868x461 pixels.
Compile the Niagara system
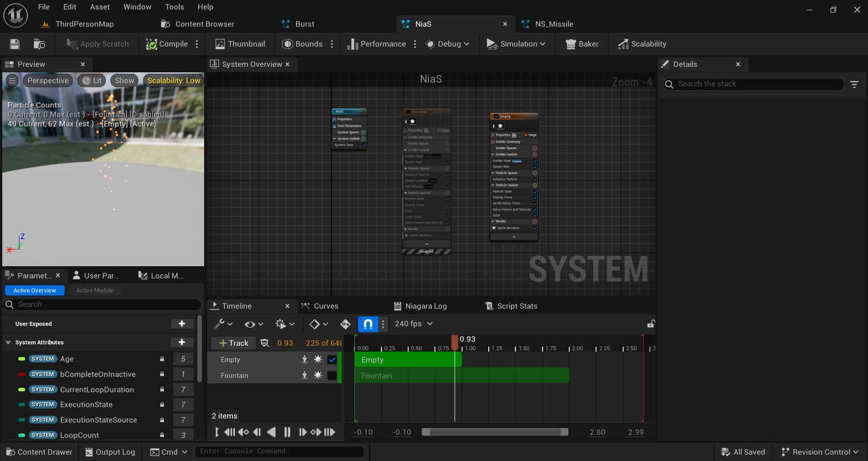(x=167, y=44)
